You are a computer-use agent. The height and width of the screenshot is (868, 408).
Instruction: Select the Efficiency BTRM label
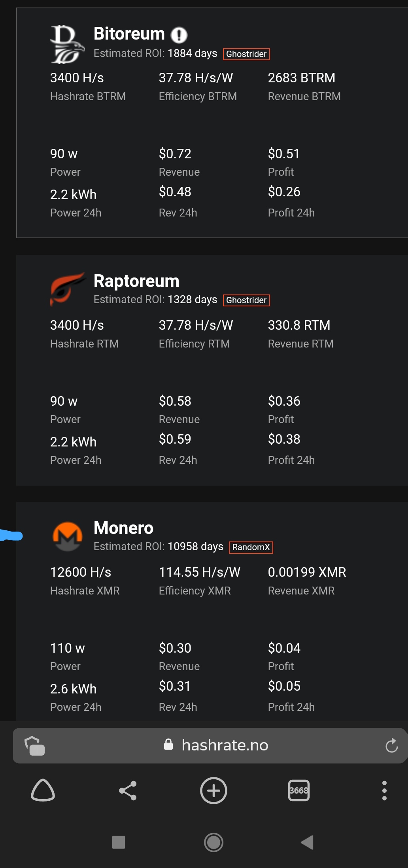[x=198, y=97]
